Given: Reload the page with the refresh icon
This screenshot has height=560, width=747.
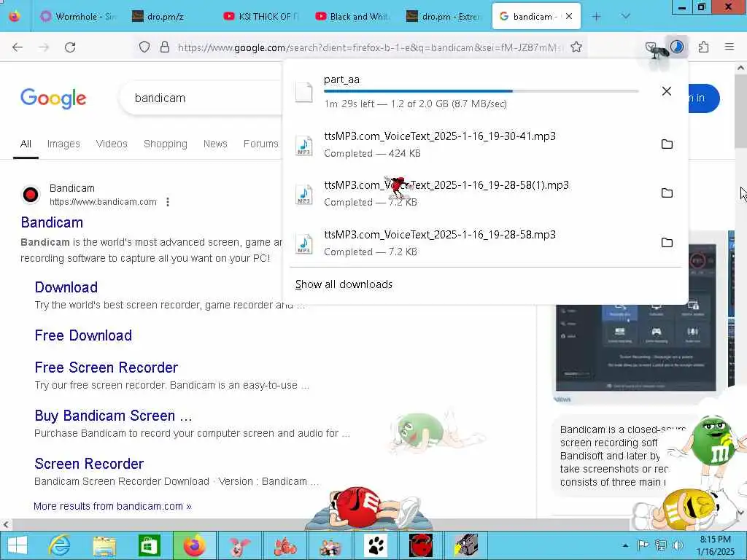Looking at the screenshot, I should (x=70, y=47).
